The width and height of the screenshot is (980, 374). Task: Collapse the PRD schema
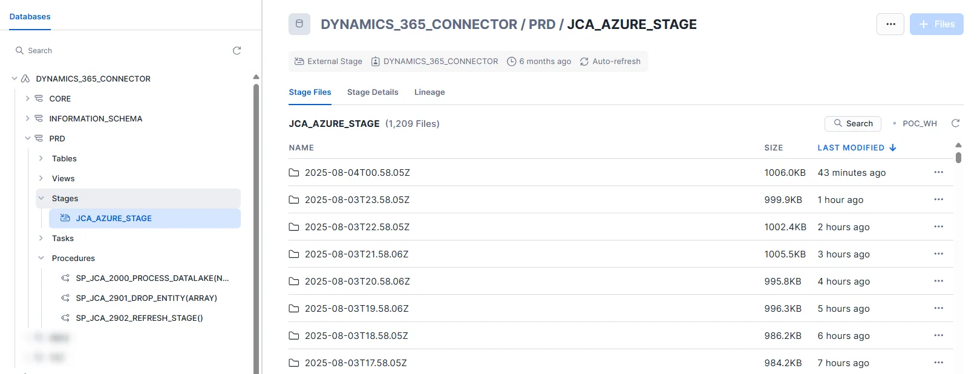coord(27,138)
